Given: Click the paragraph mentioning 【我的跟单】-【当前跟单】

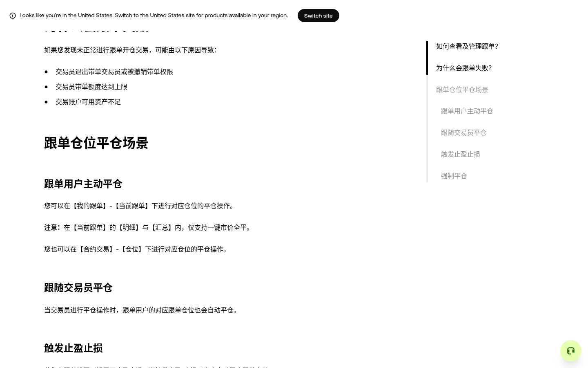Looking at the screenshot, I should tap(140, 206).
